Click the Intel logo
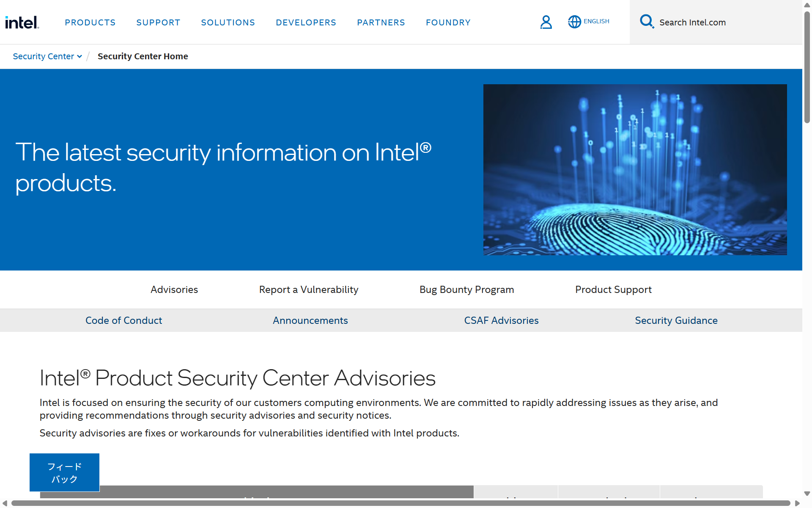The image size is (812, 508). (22, 22)
